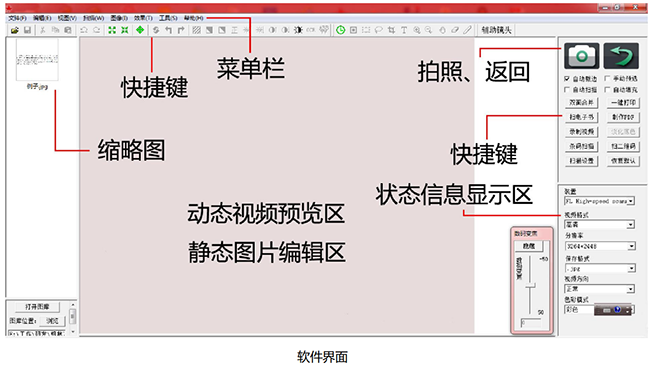Click the green return arrow button

[621, 56]
